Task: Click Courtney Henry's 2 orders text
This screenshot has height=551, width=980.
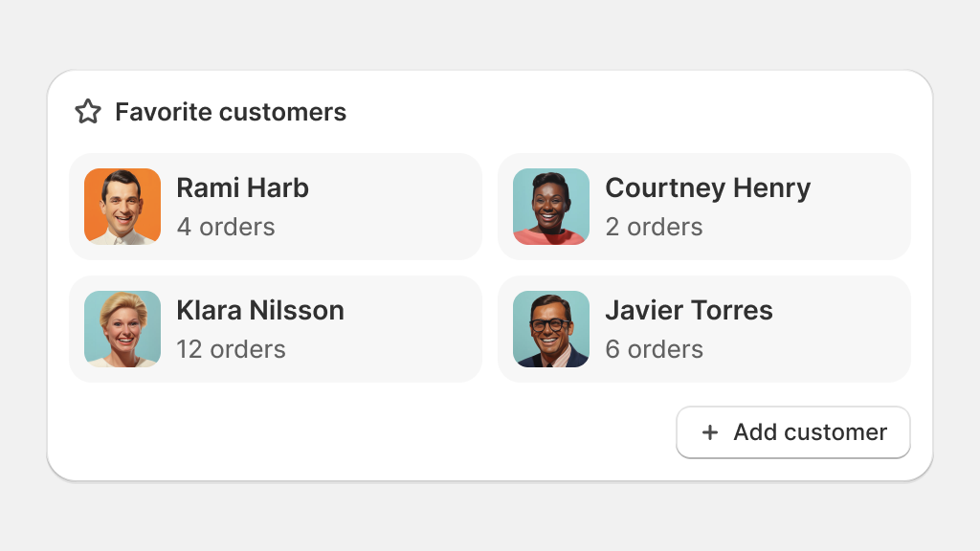Action: click(x=654, y=227)
